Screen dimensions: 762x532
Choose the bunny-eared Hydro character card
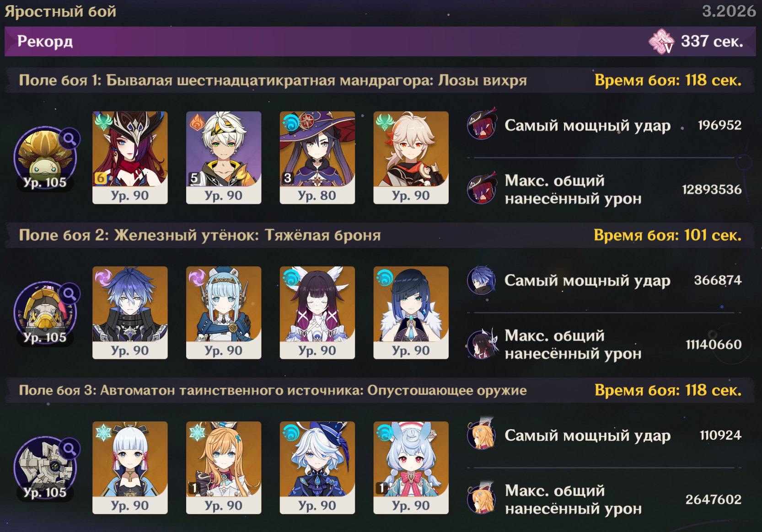point(411,468)
